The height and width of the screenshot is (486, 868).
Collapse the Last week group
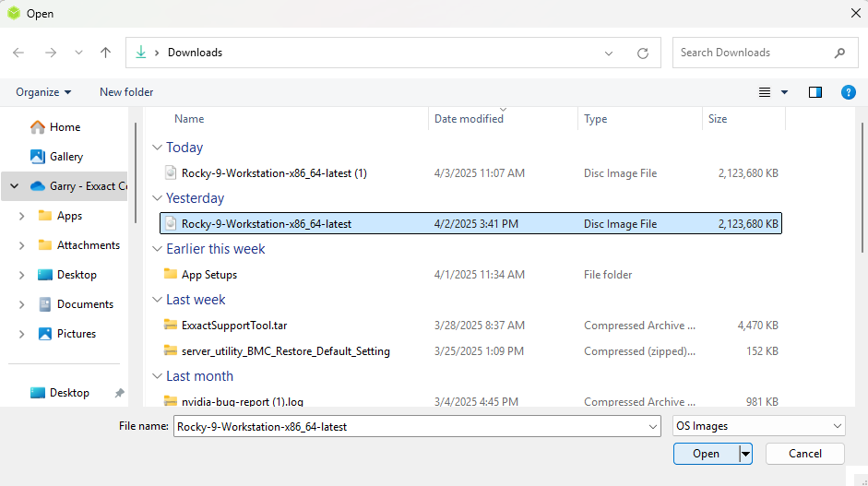[157, 300]
